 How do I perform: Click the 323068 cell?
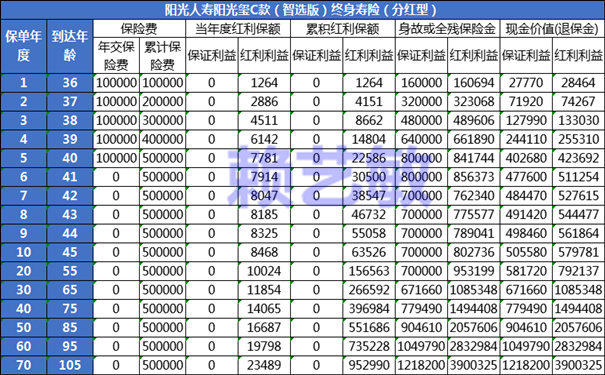[x=474, y=101]
